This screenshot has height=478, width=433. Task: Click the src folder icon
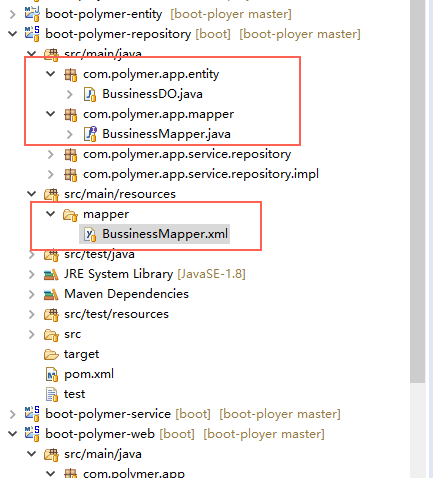pos(51,334)
